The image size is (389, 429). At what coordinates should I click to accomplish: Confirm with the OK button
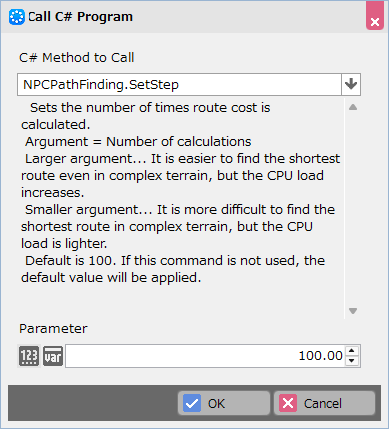(x=224, y=403)
